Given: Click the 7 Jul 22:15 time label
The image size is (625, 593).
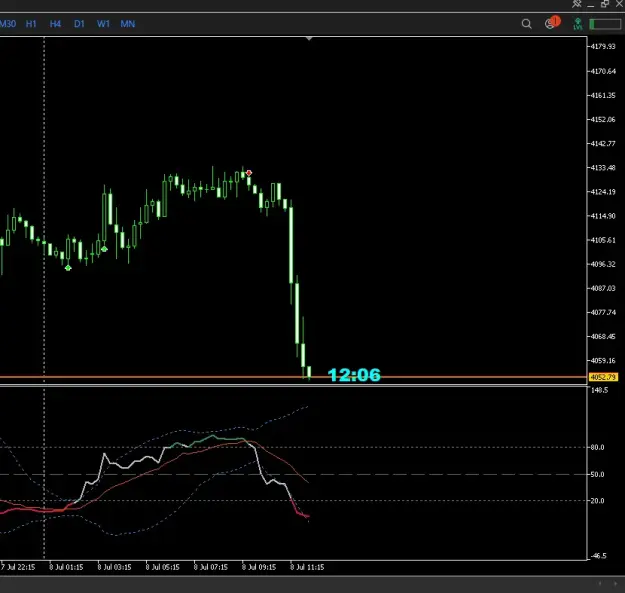Looking at the screenshot, I should point(18,567).
